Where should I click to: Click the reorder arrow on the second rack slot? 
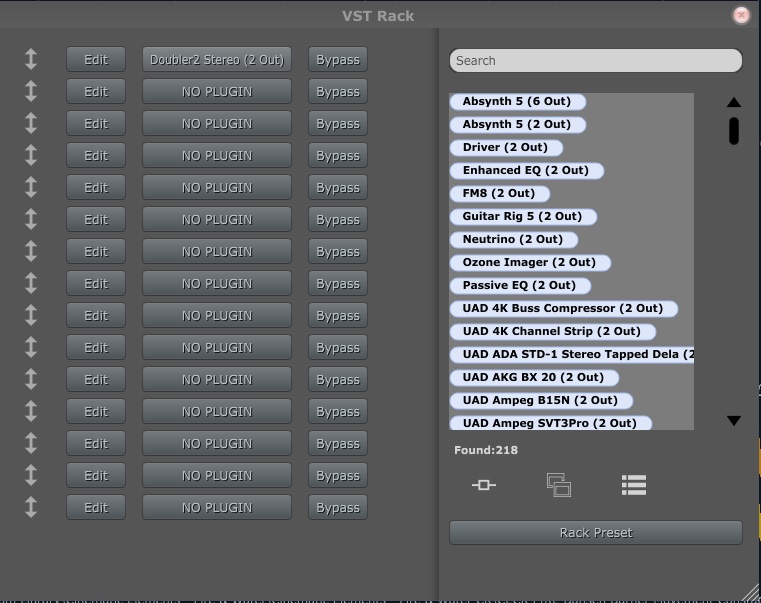(x=31, y=91)
